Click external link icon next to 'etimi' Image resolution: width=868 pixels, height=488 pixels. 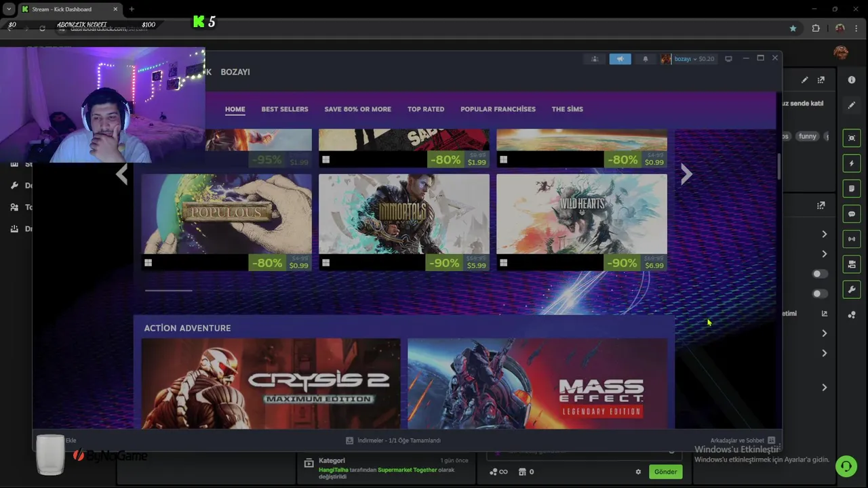click(x=825, y=313)
